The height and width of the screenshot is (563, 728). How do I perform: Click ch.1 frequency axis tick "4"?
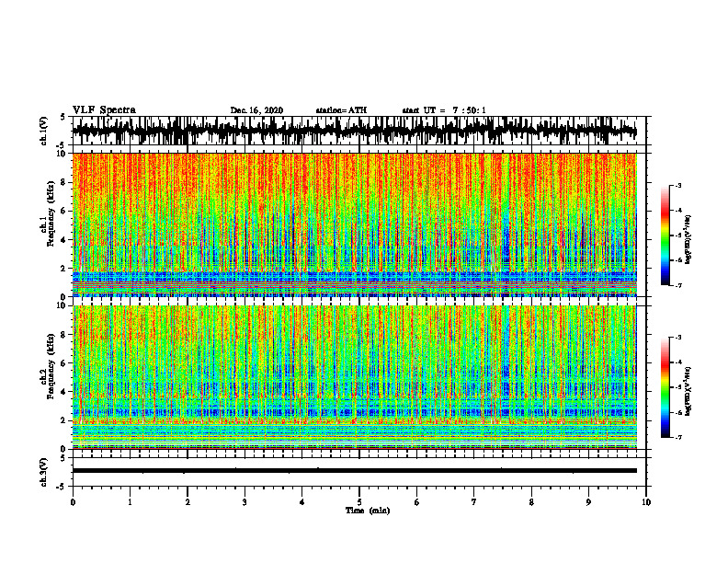(63, 240)
